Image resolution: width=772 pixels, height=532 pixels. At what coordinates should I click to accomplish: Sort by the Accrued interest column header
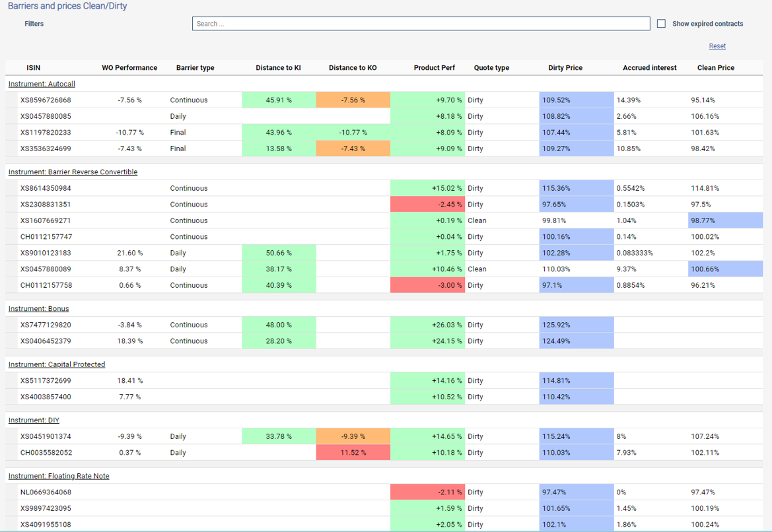pos(649,68)
